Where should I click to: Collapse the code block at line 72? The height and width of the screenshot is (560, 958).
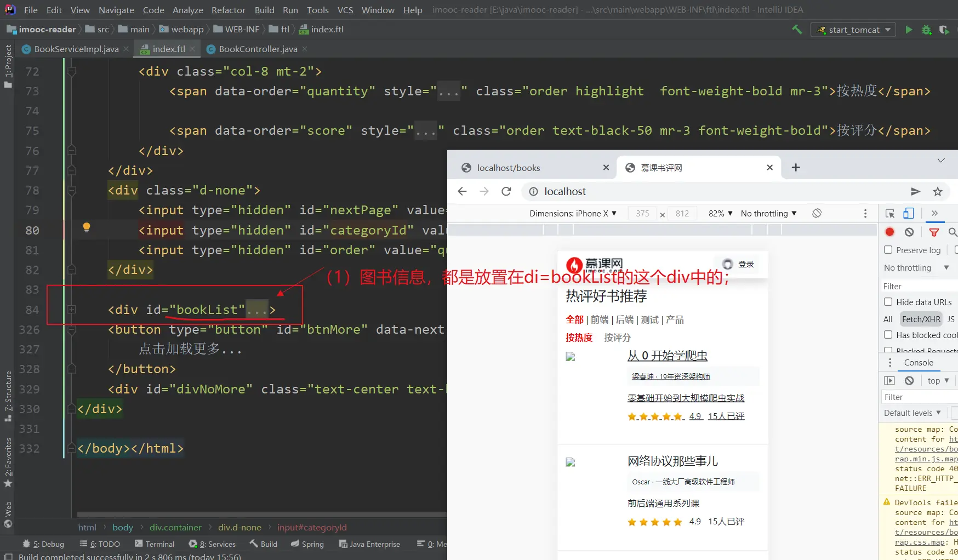point(71,71)
